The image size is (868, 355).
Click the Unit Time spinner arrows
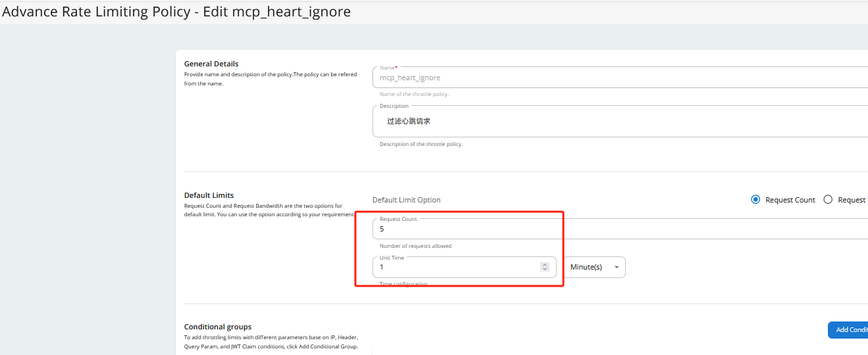545,267
